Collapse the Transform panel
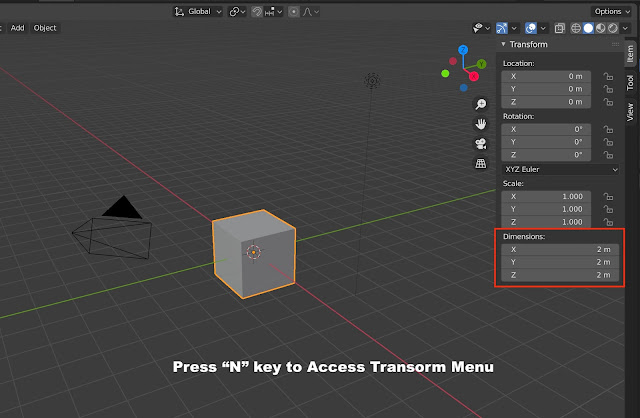 503,44
